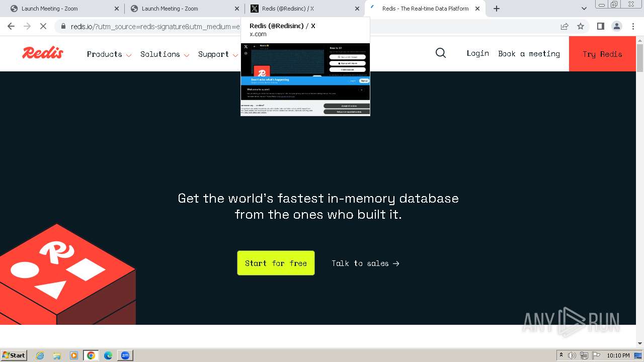Viewport: 644px width, 362px height.
Task: Click the Chrome taskbar icon
Action: [x=91, y=355]
